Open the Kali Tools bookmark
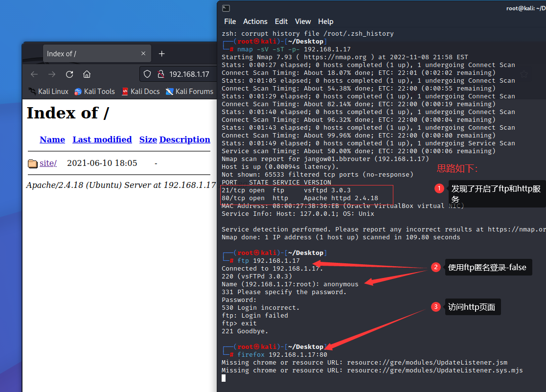The image size is (546, 392). pyautogui.click(x=95, y=92)
